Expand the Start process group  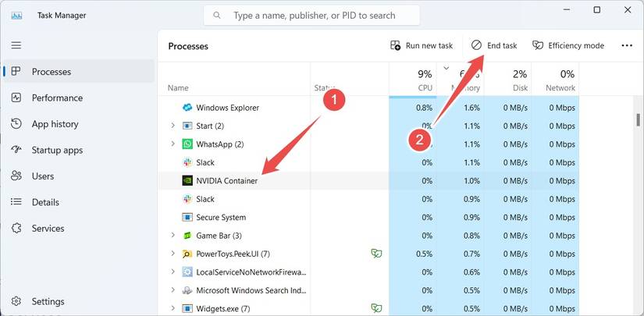[x=173, y=126]
